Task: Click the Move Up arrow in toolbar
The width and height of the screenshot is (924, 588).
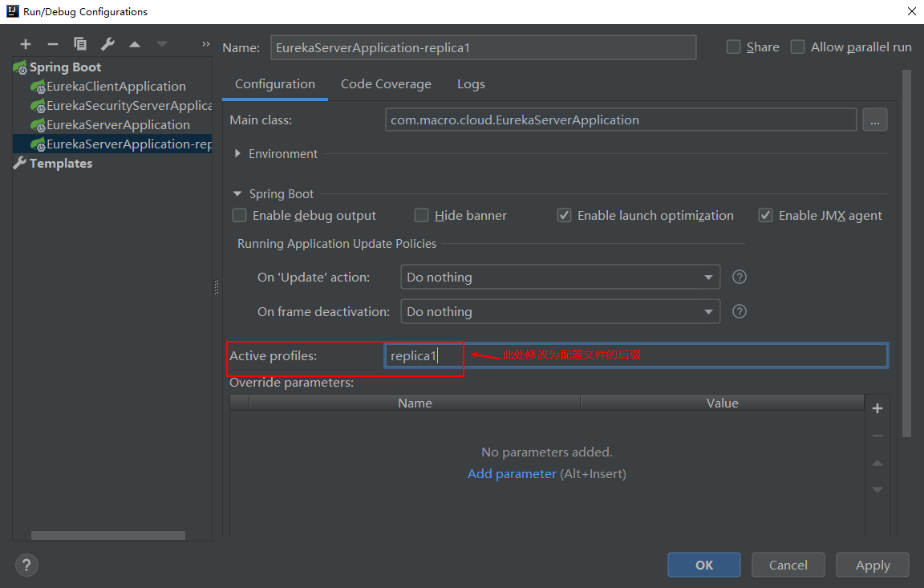Action: (x=135, y=44)
